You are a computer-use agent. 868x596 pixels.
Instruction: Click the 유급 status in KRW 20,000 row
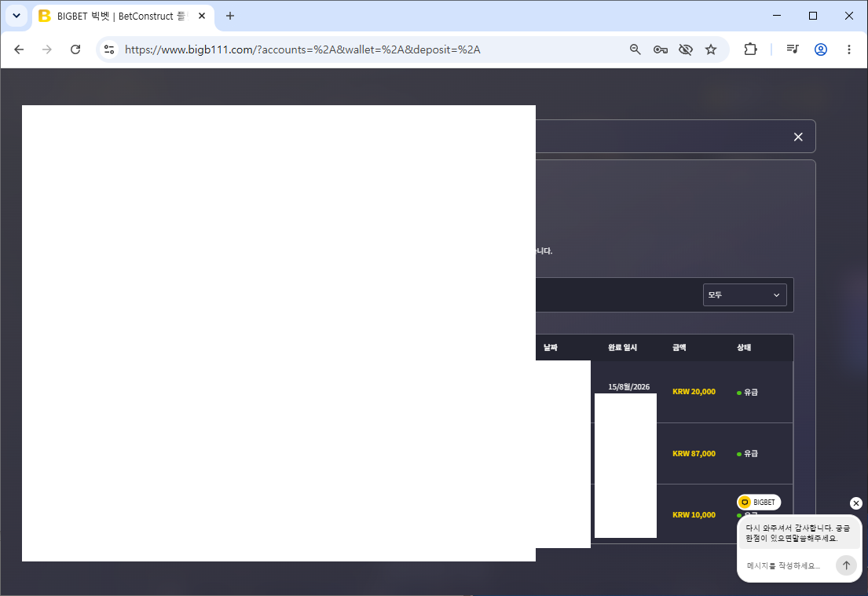pyautogui.click(x=747, y=393)
